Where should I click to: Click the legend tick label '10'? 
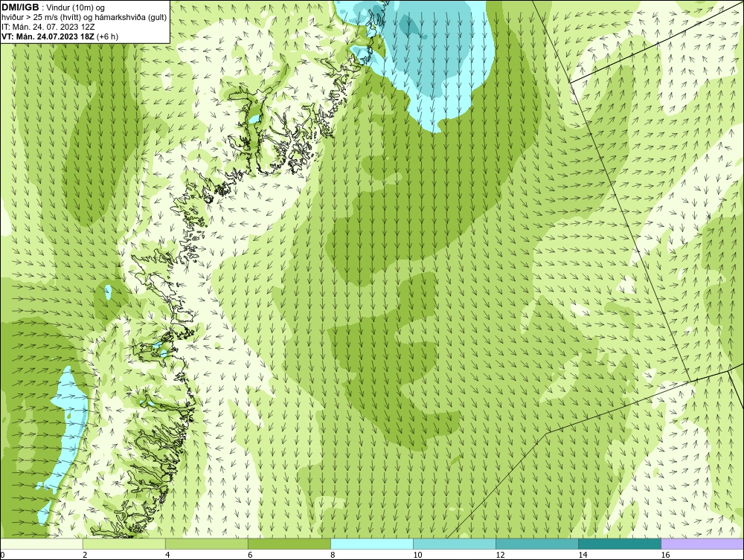click(x=417, y=555)
